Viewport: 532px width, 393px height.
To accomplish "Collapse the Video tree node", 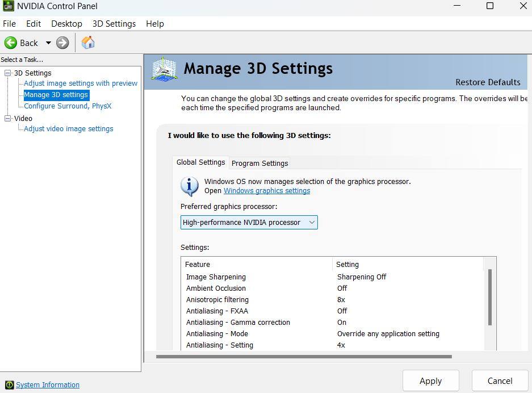I will pyautogui.click(x=7, y=118).
